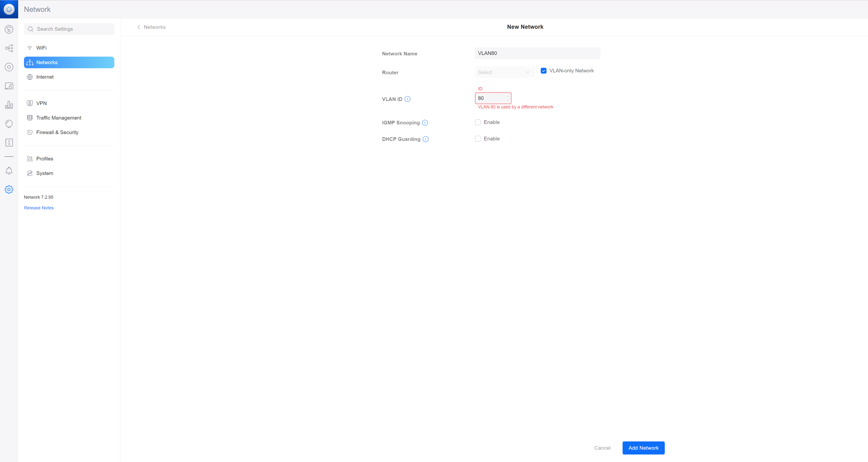This screenshot has height=462, width=868.
Task: Go back to Networks via chevron
Action: [139, 27]
